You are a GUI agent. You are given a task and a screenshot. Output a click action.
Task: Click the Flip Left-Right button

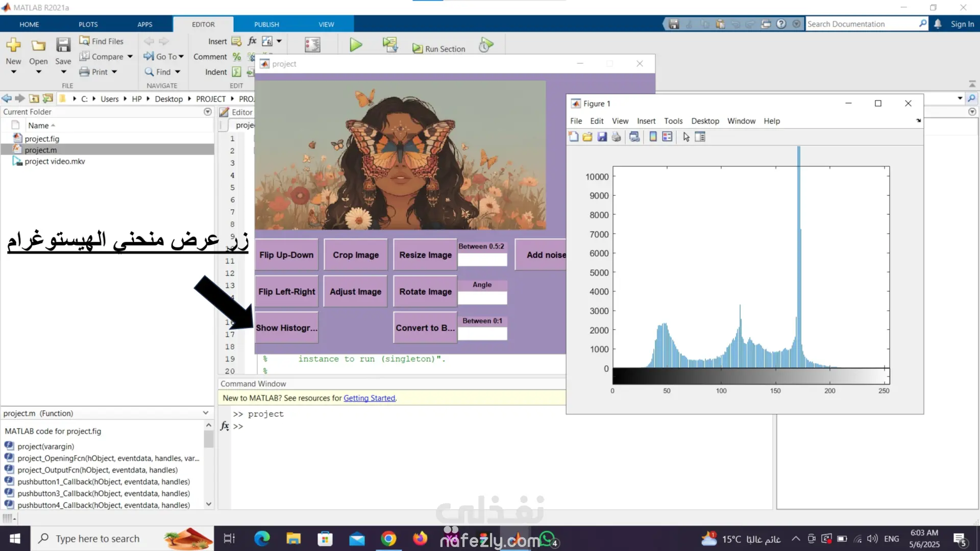(286, 291)
